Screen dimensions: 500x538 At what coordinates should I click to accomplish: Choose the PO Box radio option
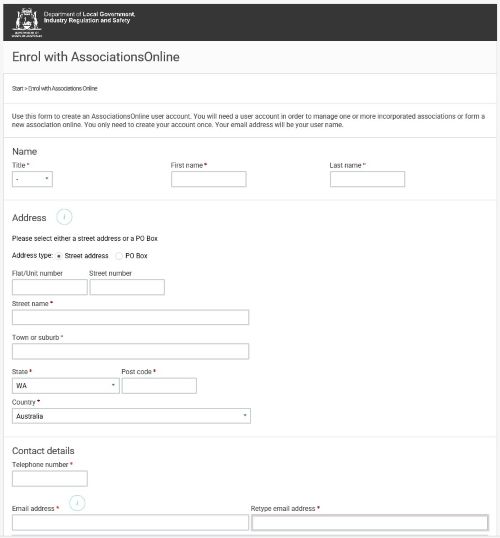point(119,256)
